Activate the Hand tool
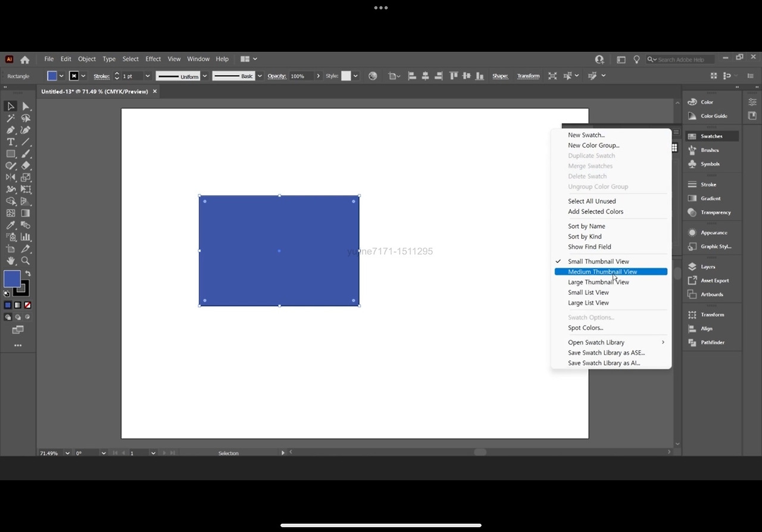 pos(11,261)
